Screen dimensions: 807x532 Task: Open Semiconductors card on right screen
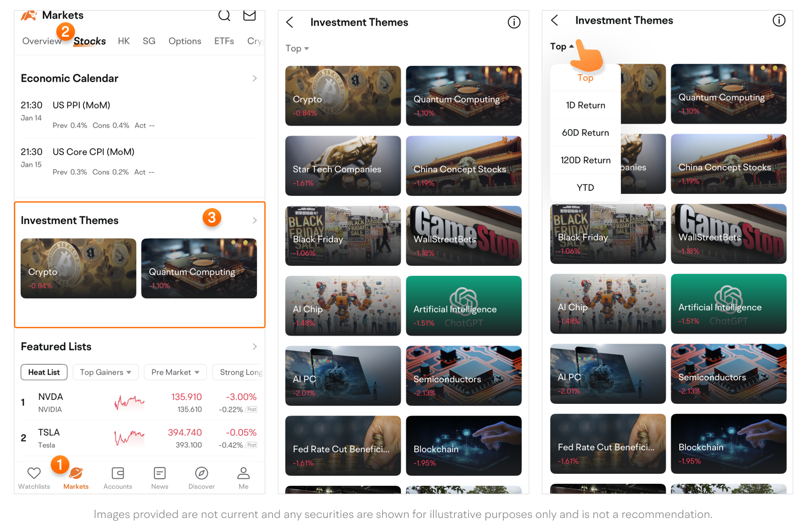point(729,374)
